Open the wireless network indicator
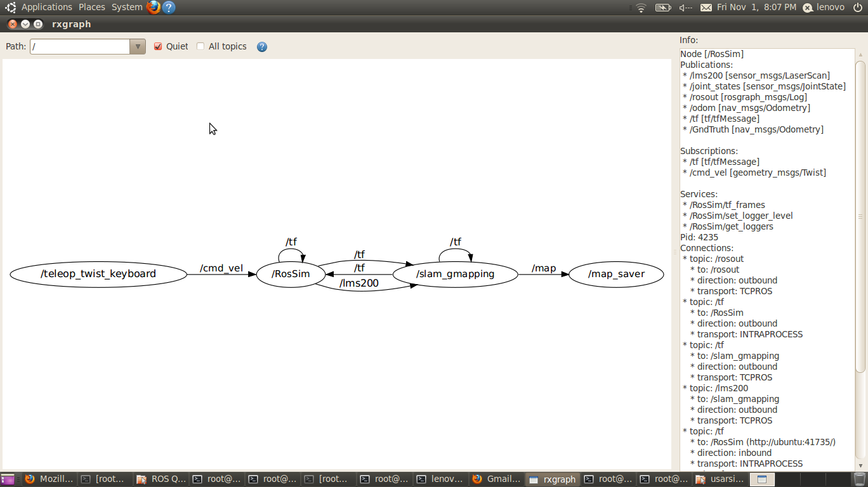 coord(641,8)
